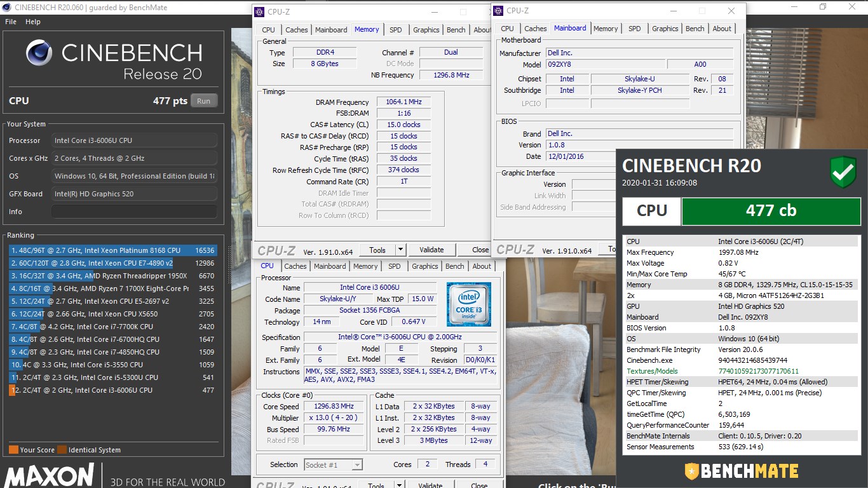Click Validate in bottom CPU-Z CPU window
This screenshot has height=488, width=868.
click(430, 485)
